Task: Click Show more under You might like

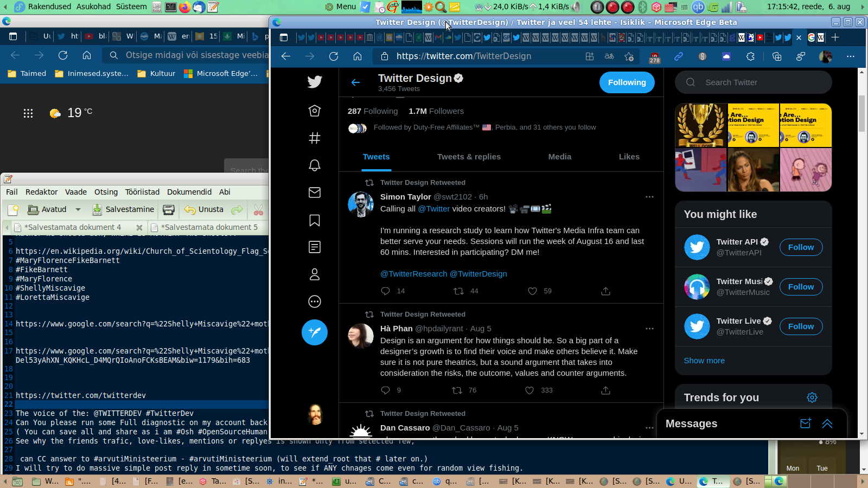Action: pyautogui.click(x=704, y=361)
